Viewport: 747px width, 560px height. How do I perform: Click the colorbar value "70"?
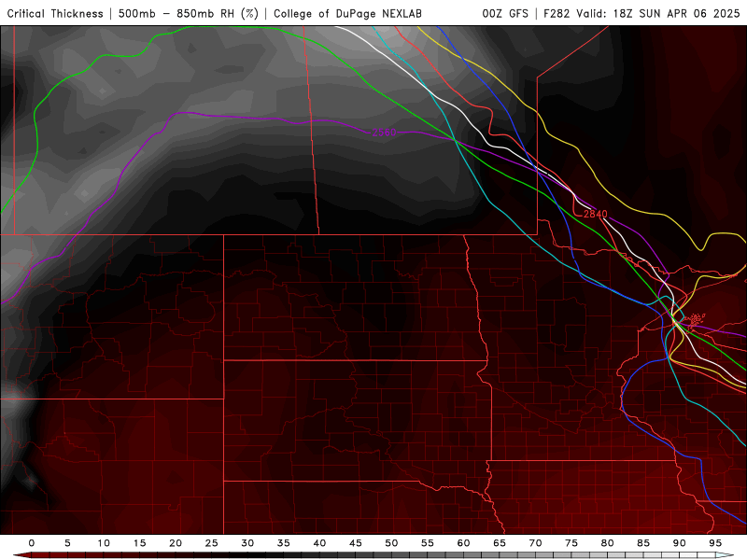coord(535,543)
